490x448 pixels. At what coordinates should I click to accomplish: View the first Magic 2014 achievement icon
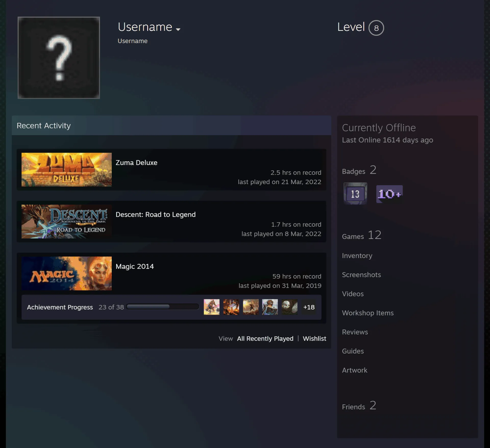(x=212, y=307)
